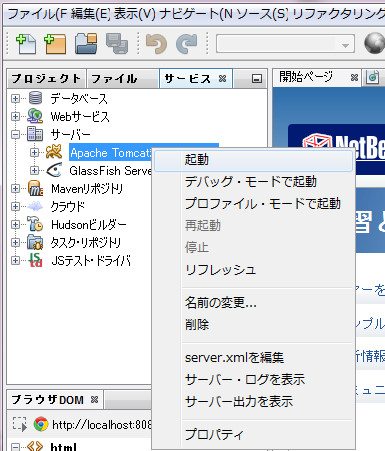Image resolution: width=385 pixels, height=451 pixels.
Task: Close the ブラウザDOM tab
Action: [x=95, y=399]
